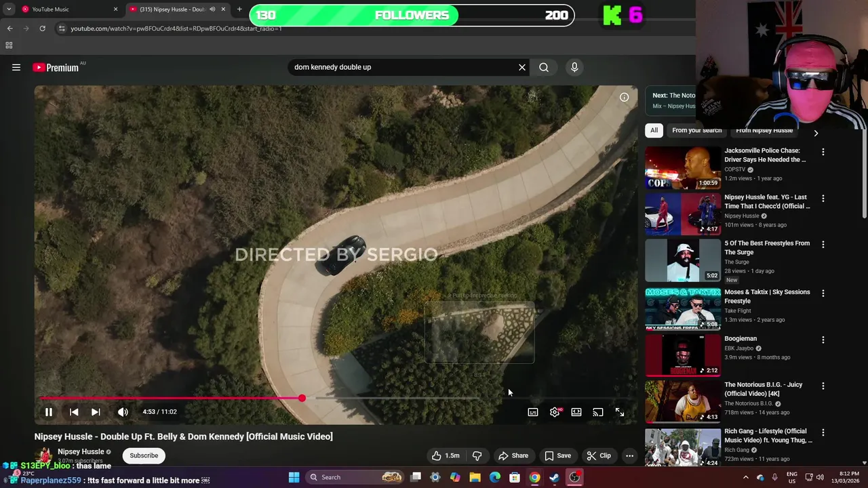Viewport: 868px width, 488px height.
Task: Open 'Boogieman' video title
Action: click(x=741, y=339)
